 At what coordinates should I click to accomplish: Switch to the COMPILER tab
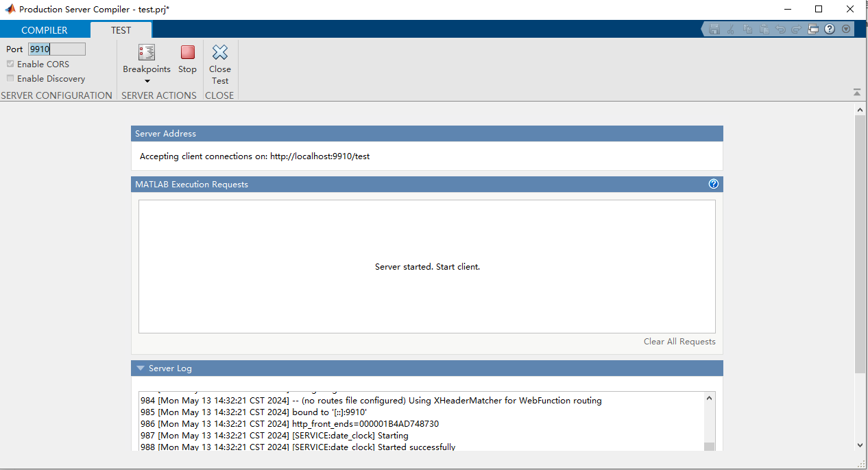click(x=45, y=30)
